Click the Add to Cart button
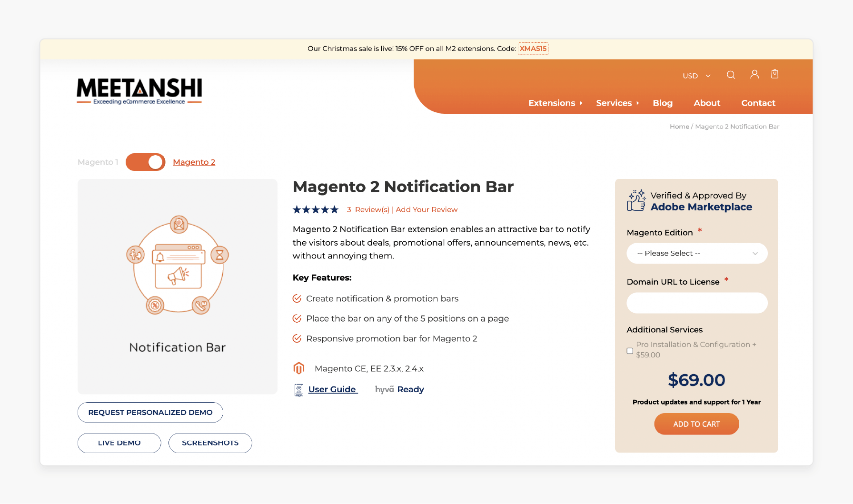This screenshot has width=853, height=504. 696,424
